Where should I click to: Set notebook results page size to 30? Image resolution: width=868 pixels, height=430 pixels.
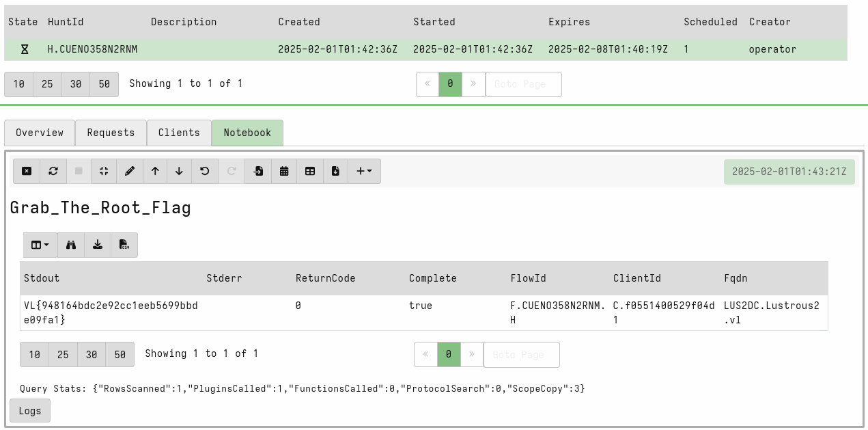(x=92, y=354)
